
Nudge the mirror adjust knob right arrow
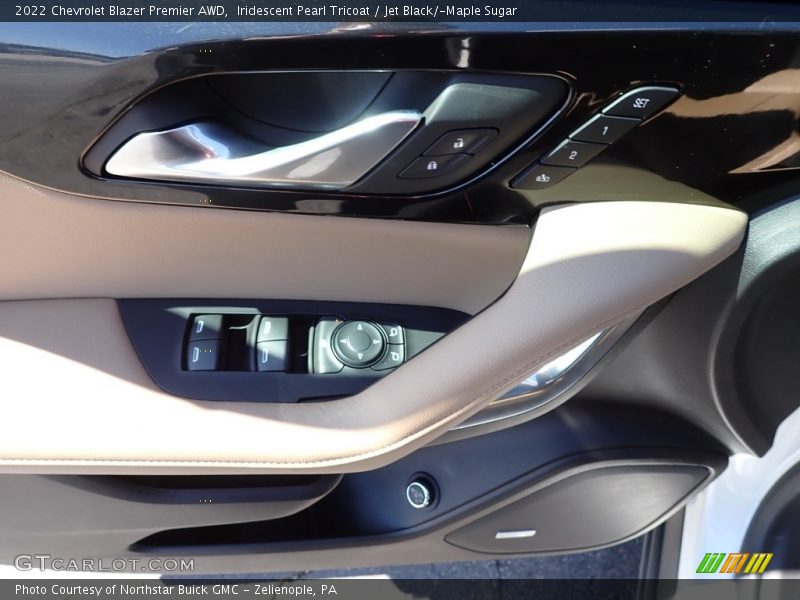point(378,341)
